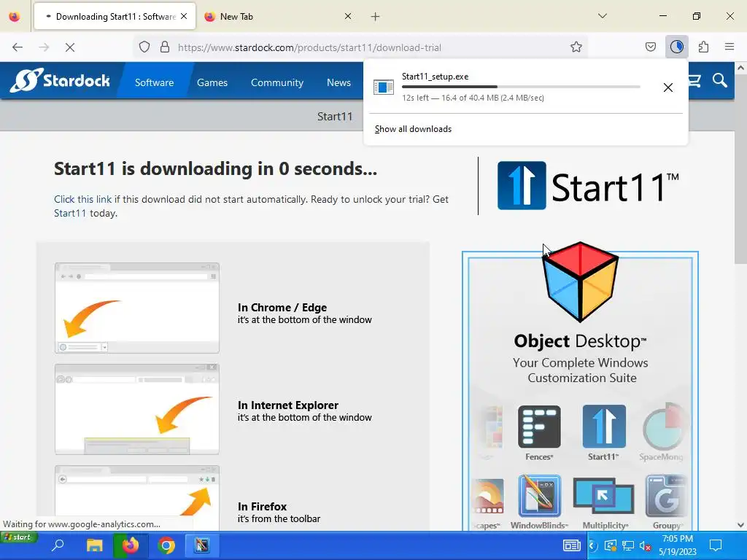Open the News menu item
Image resolution: width=747 pixels, height=560 pixels.
[x=338, y=82]
